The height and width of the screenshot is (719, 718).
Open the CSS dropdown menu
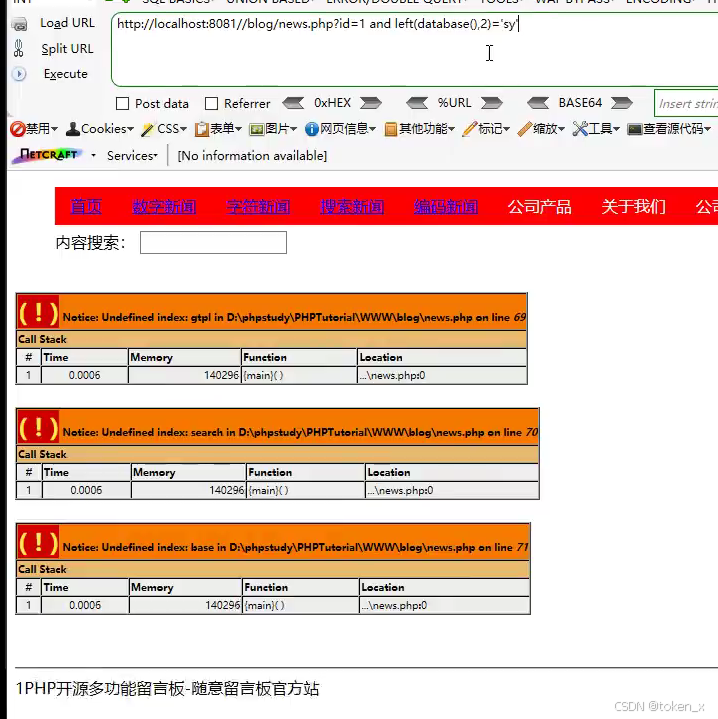click(183, 129)
